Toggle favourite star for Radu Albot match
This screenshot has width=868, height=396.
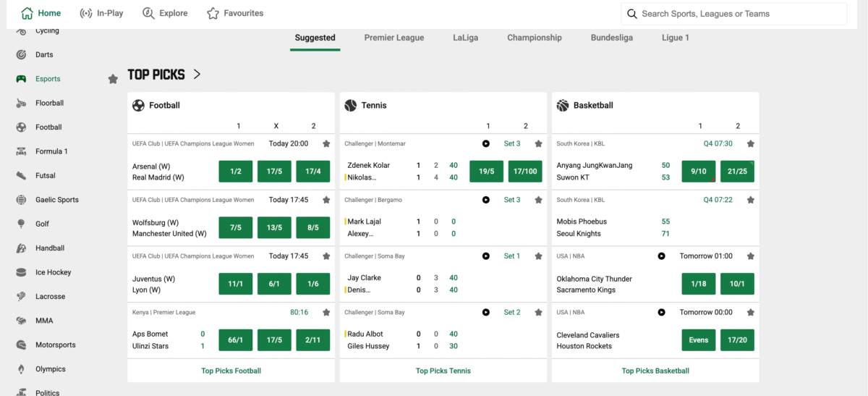coord(538,313)
